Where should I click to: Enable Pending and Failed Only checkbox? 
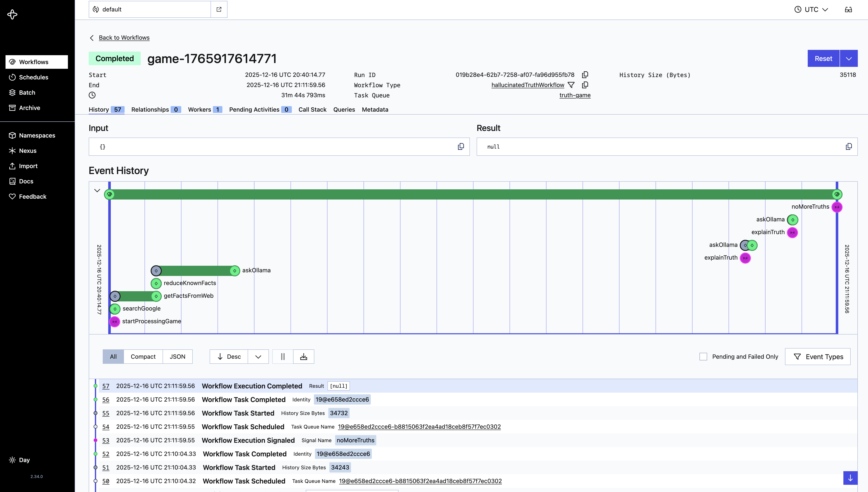703,357
